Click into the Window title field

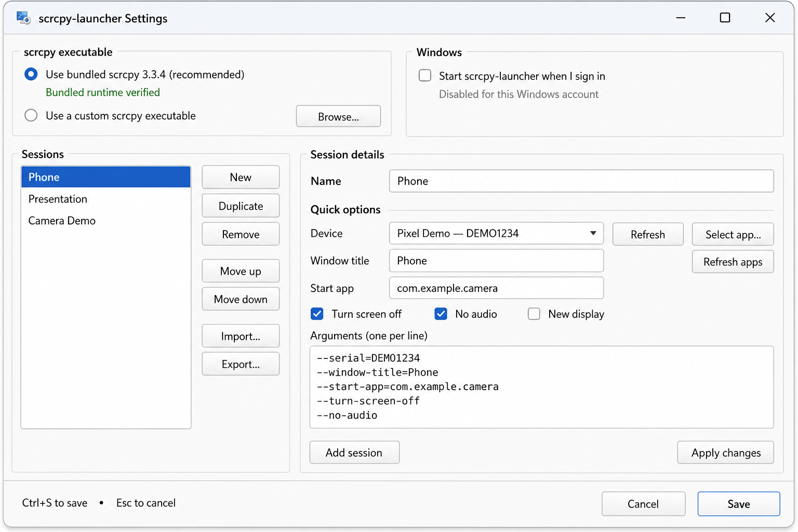(x=496, y=260)
